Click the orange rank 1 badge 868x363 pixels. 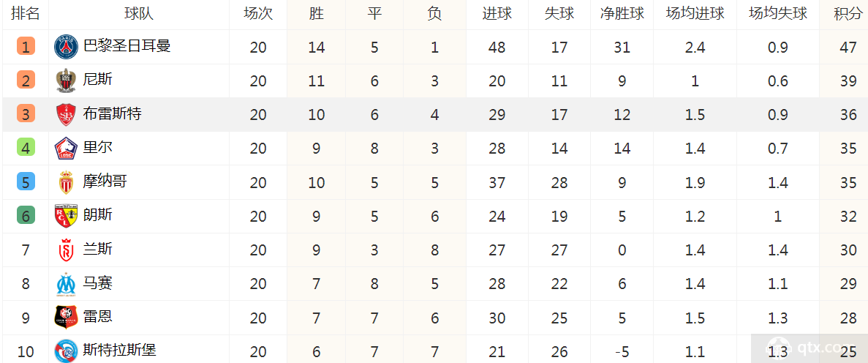pyautogui.click(x=26, y=47)
